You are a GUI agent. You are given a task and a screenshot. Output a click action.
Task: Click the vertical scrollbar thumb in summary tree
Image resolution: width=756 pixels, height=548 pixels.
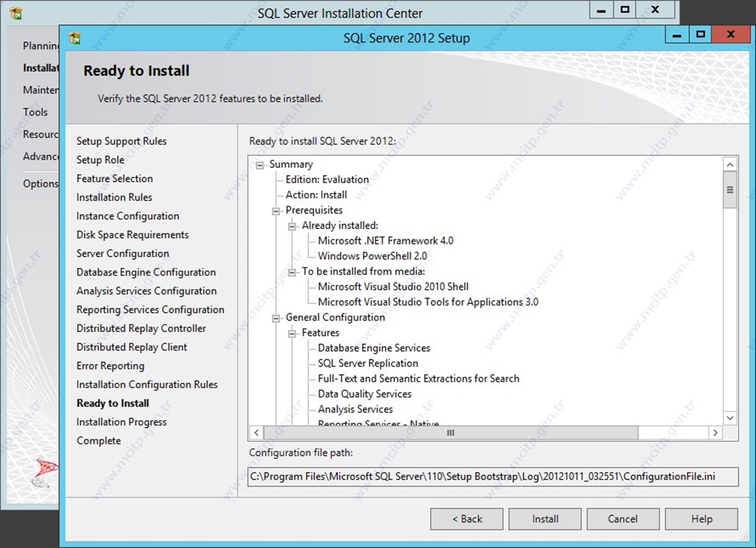730,190
